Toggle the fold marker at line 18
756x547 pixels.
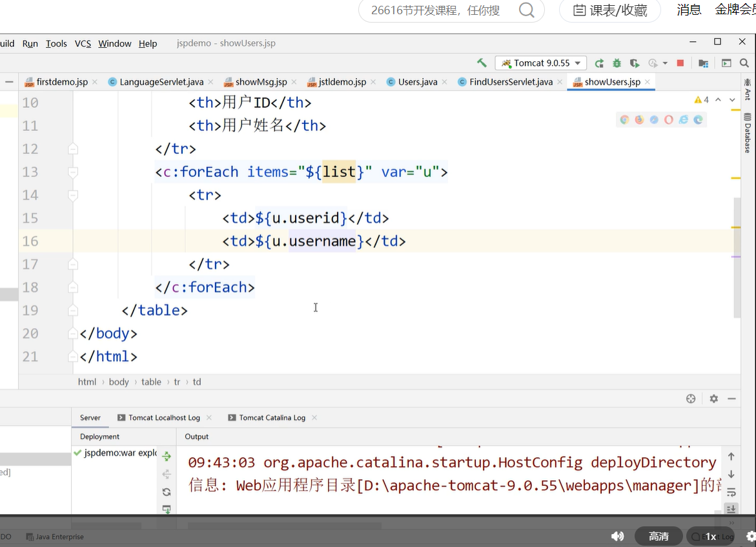[x=73, y=287]
